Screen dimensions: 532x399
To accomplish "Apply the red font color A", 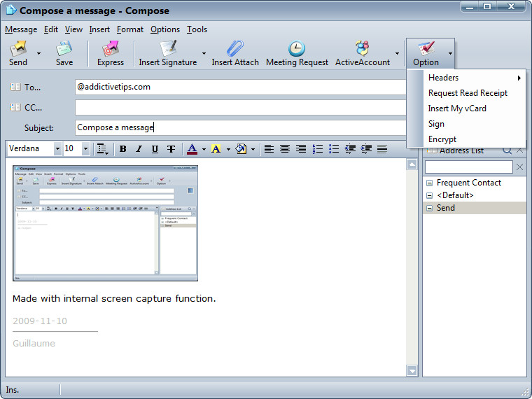I will 192,149.
